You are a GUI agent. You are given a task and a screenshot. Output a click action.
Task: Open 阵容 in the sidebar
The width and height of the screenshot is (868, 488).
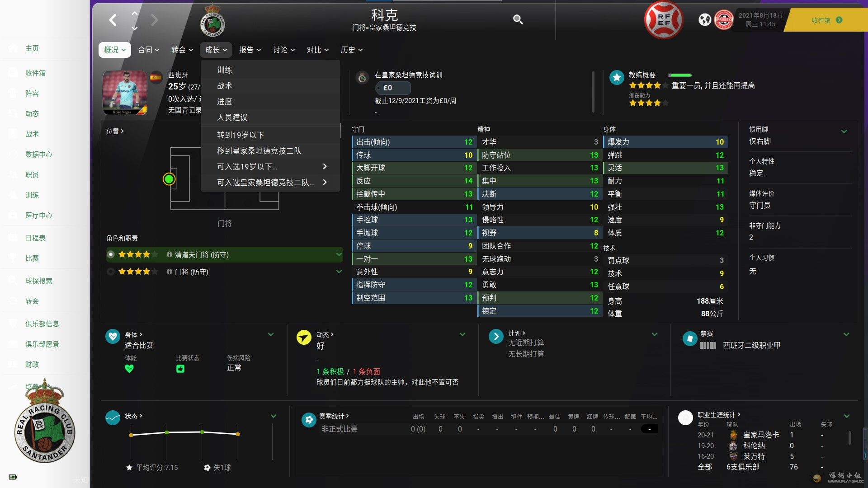click(x=32, y=94)
